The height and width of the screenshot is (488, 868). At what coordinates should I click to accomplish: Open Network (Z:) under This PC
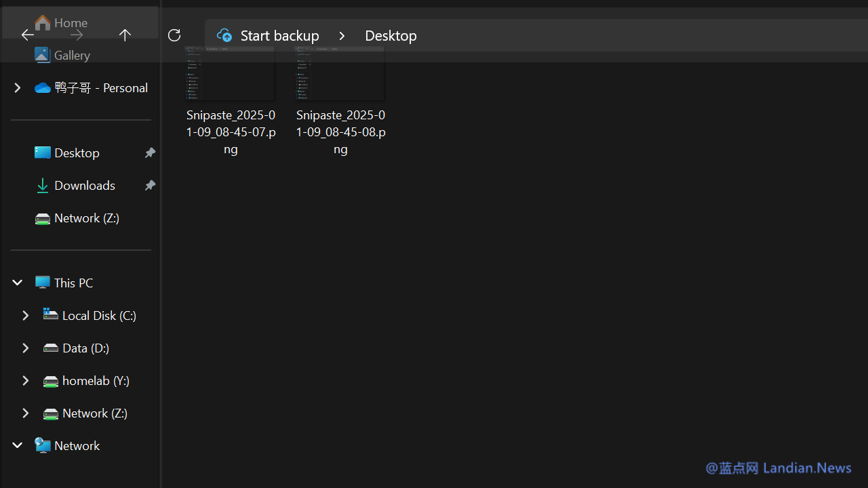tap(95, 413)
